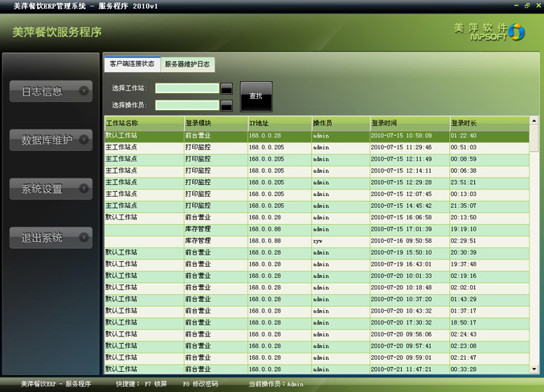The height and width of the screenshot is (392, 544).
Task: Select the row logged in 2010-07-20 17:30:32
Action: tap(317, 323)
